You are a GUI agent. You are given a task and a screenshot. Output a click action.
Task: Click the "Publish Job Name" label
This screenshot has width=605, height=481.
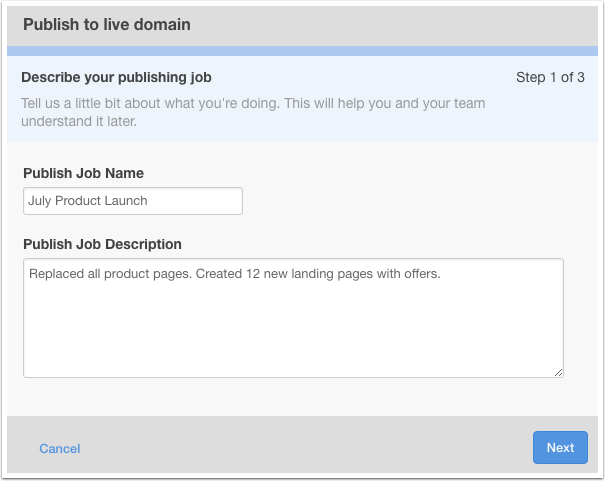click(x=83, y=173)
